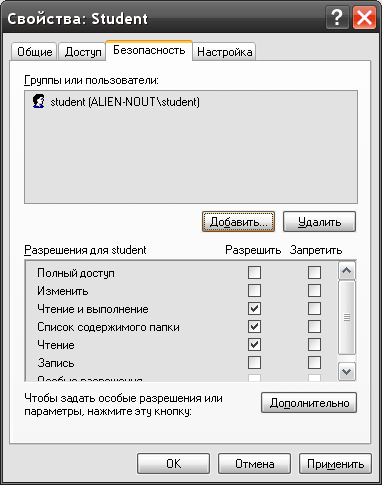This screenshot has height=485, width=382.
Task: Click permissions list scroll down arrow
Action: pos(347,371)
